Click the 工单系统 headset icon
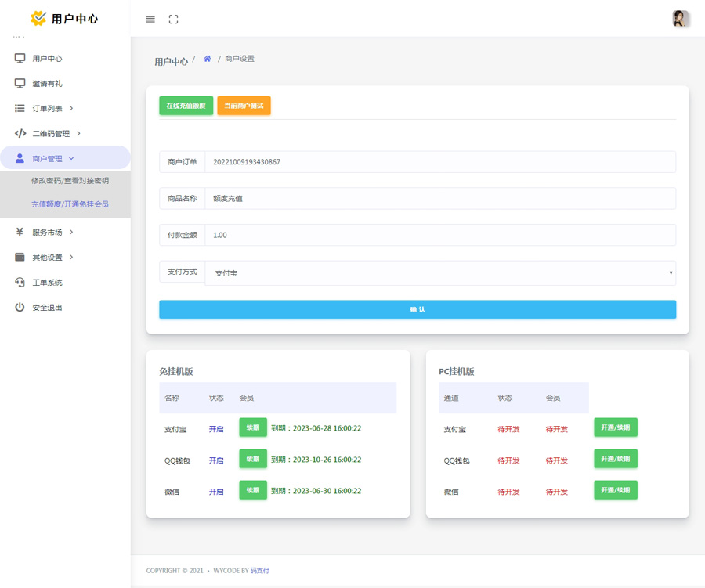705x588 pixels. point(20,283)
